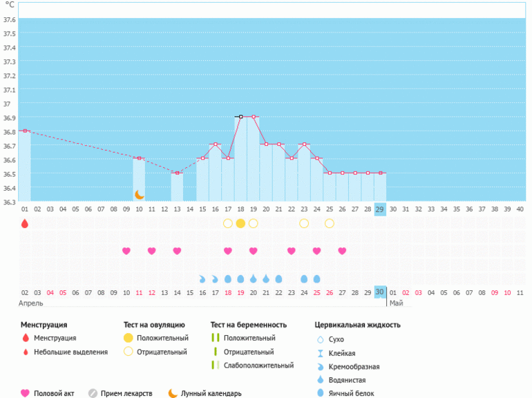This screenshot has width=532, height=398.
Task: Click the temperature point at 36.8 on day 01
Action: pos(25,131)
